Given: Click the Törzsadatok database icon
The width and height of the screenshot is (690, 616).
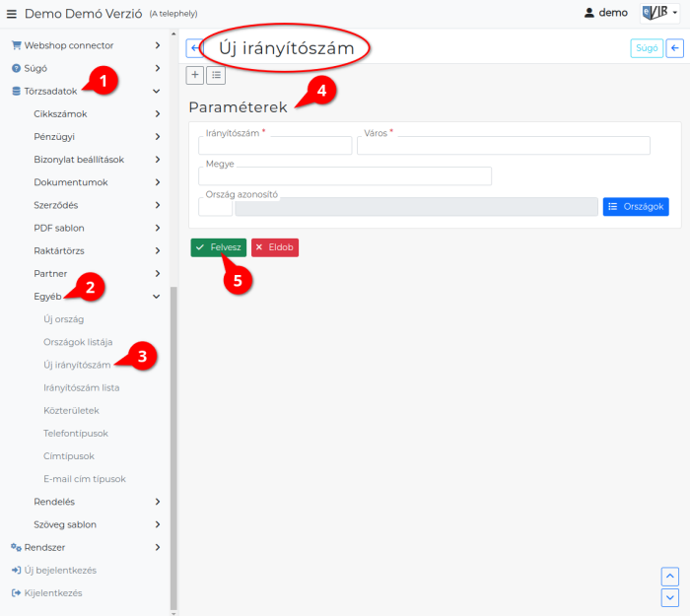Looking at the screenshot, I should (x=17, y=91).
